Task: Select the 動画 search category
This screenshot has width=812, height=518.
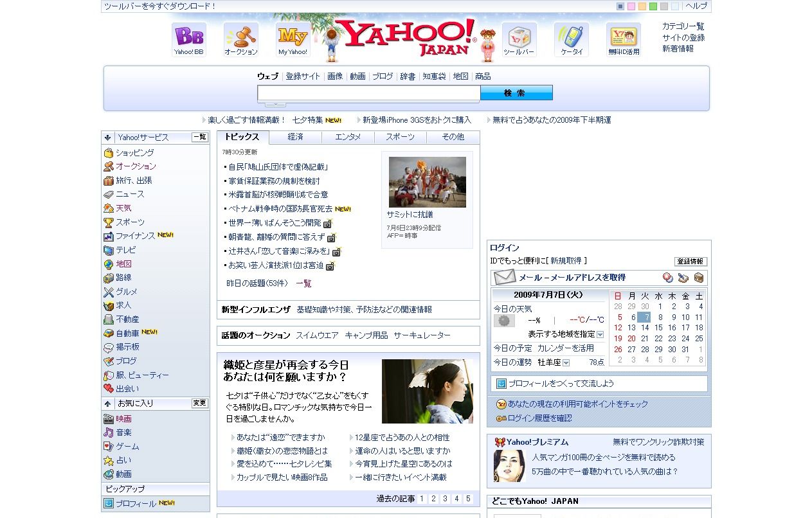Action: coord(357,76)
